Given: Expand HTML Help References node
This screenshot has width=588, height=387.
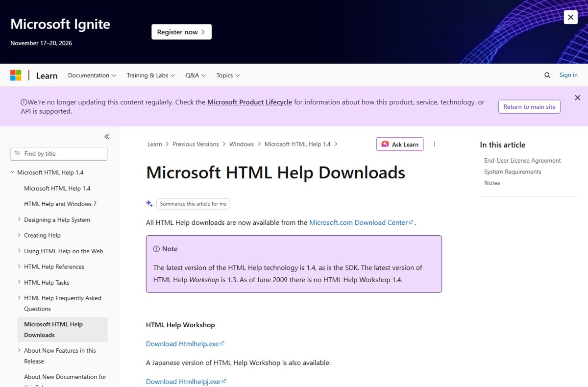Looking at the screenshot, I should [x=19, y=266].
